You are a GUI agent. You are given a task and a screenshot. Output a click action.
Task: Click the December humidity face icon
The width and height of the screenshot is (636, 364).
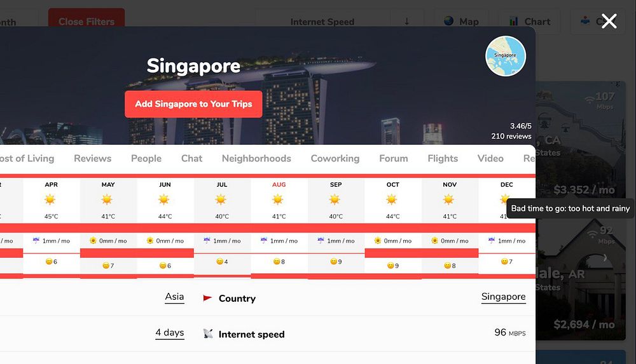504,262
